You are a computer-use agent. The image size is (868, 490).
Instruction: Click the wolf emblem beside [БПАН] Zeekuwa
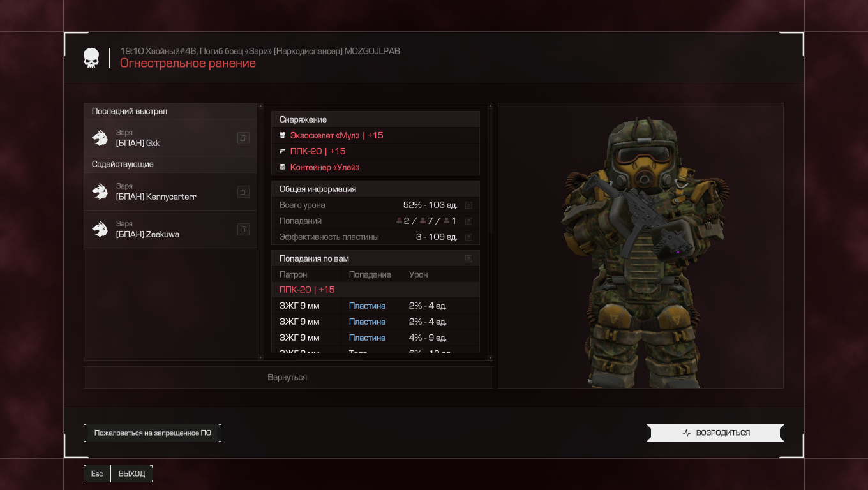(100, 229)
